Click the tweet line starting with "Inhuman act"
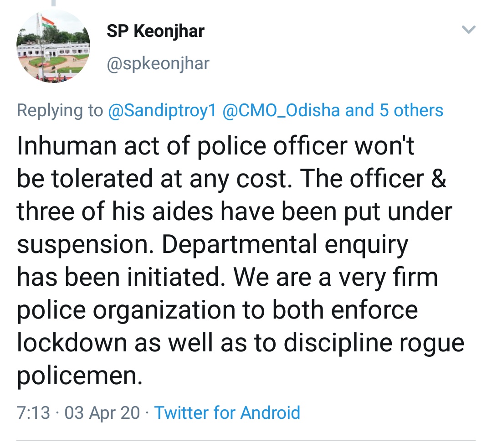This screenshot has height=448, width=492. click(x=215, y=147)
